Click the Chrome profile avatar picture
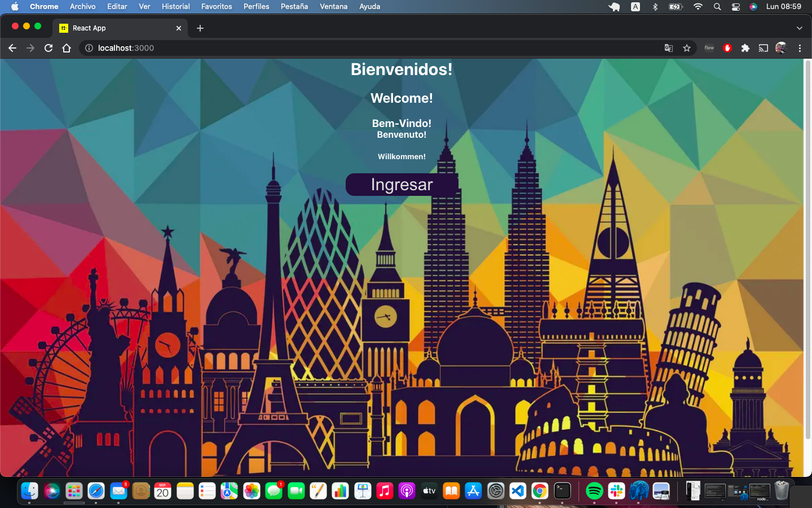Viewport: 812px width, 508px height. tap(782, 48)
